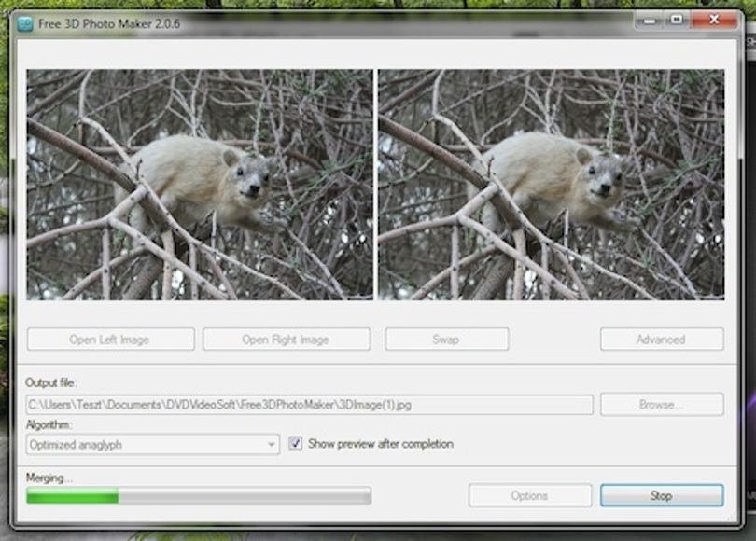Click the Show preview after completion label
Image resolution: width=756 pixels, height=541 pixels.
pyautogui.click(x=381, y=444)
